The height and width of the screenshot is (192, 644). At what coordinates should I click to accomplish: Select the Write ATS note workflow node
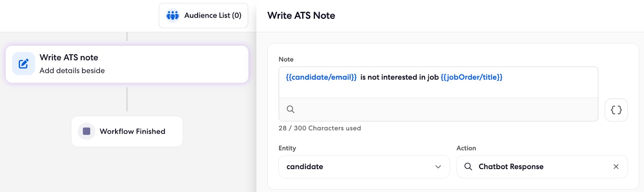click(127, 64)
